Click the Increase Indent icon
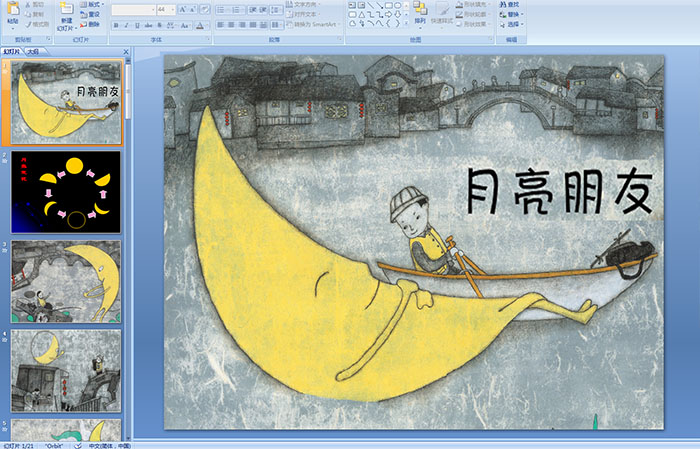Image resolution: width=700 pixels, height=449 pixels. point(263,9)
